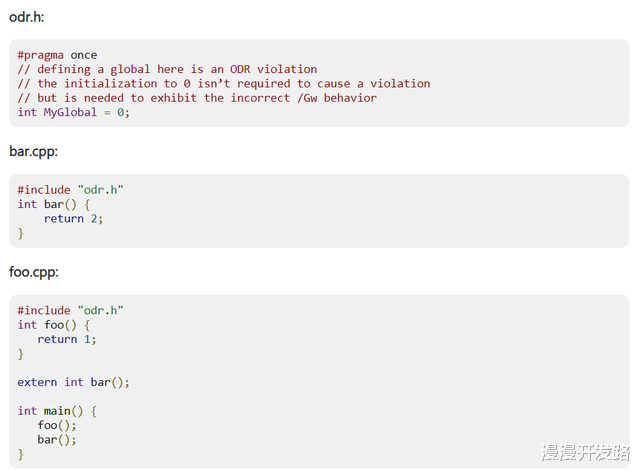640x474 pixels.
Task: Click the "return 2;" statement
Action: point(73,218)
